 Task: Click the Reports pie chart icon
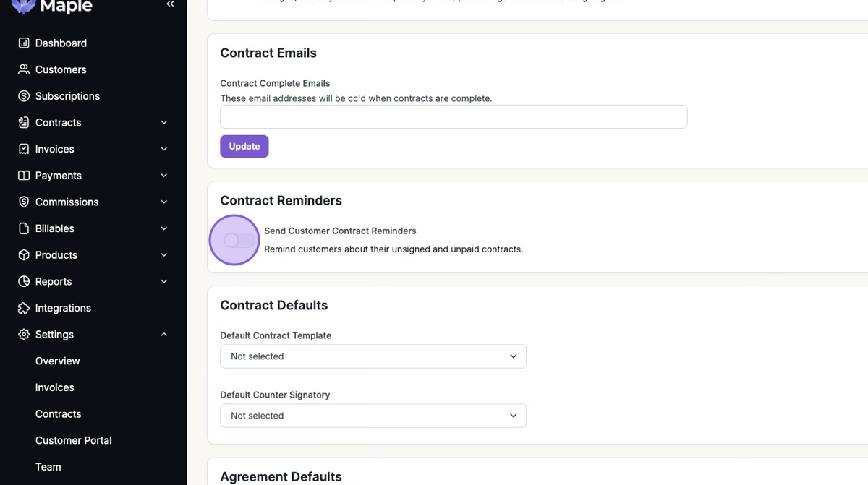click(x=24, y=282)
